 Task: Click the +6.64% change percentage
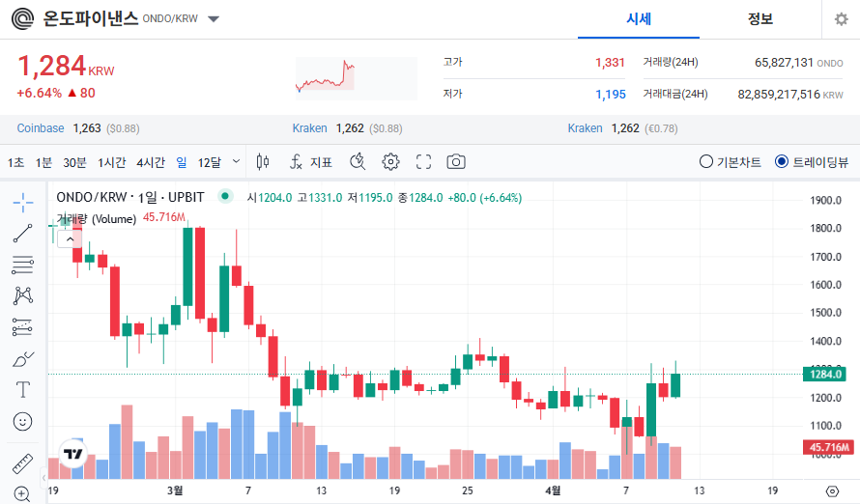[x=39, y=93]
